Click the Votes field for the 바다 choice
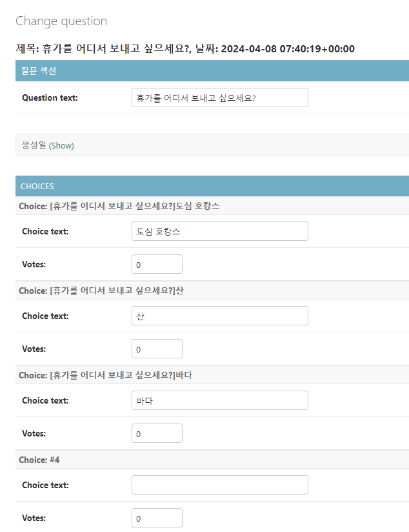 point(157,433)
